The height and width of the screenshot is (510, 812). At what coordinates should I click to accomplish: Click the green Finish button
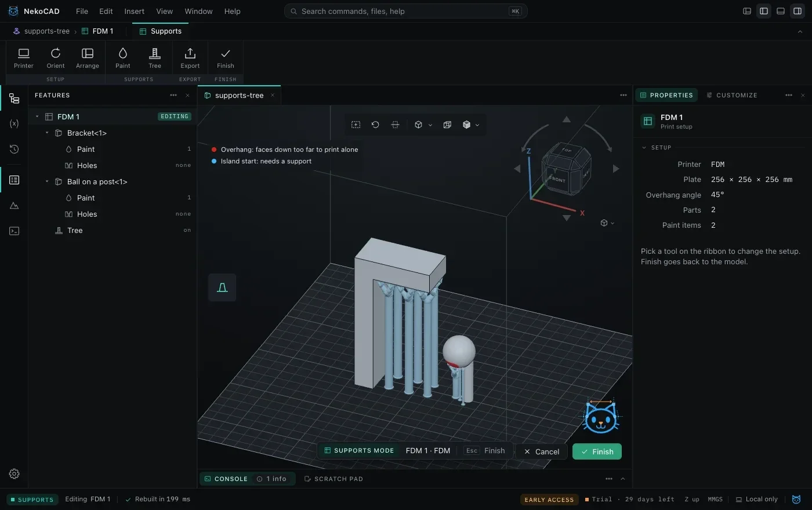[597, 451]
